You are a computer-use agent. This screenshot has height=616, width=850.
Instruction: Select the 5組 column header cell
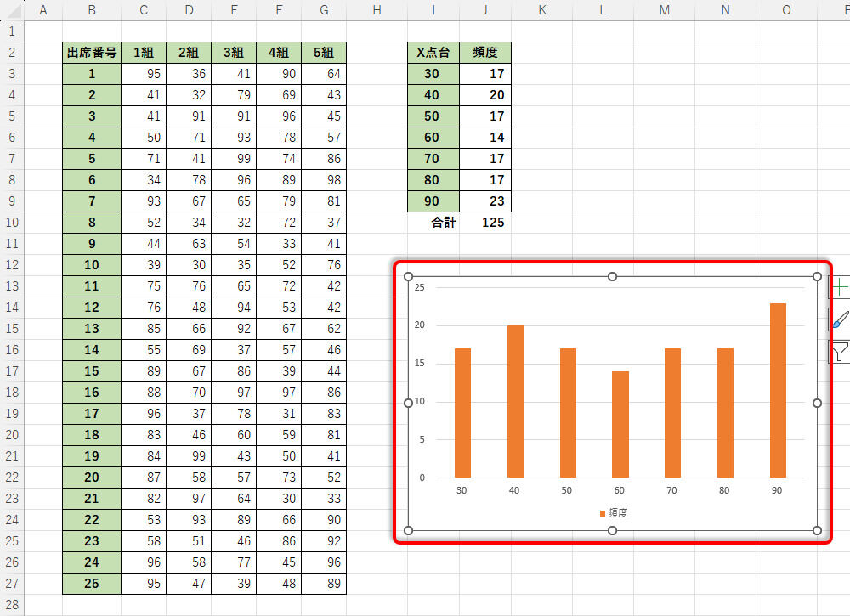[323, 53]
